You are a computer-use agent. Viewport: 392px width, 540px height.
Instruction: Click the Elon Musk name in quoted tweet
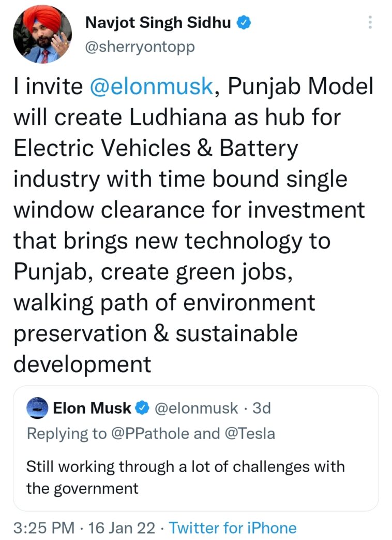coord(93,408)
